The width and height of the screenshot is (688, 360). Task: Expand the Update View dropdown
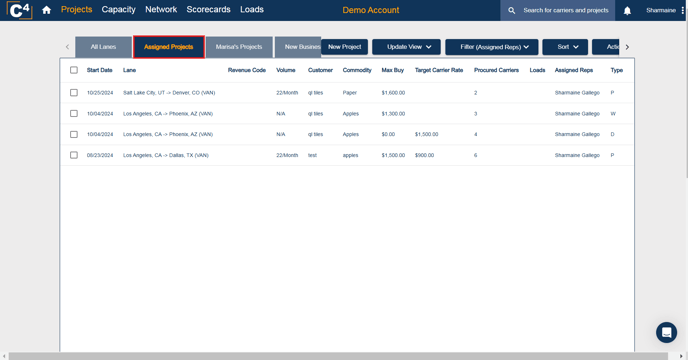tap(406, 47)
